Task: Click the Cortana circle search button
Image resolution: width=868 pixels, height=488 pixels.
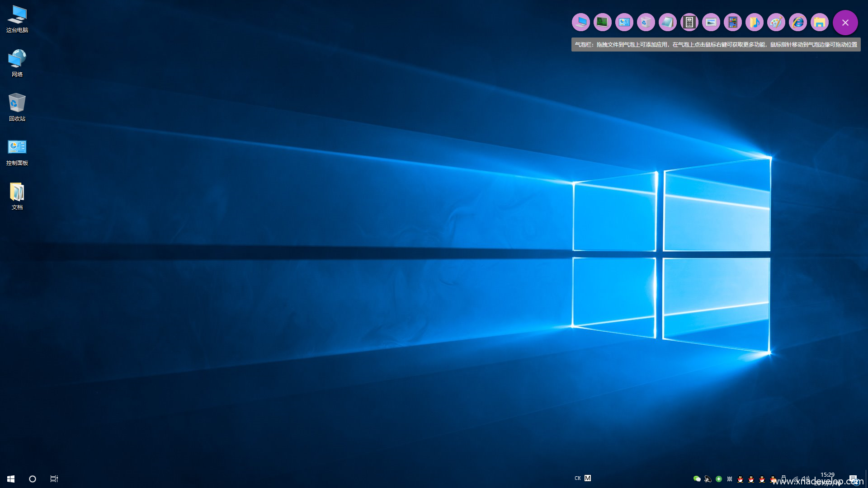Action: (x=33, y=479)
